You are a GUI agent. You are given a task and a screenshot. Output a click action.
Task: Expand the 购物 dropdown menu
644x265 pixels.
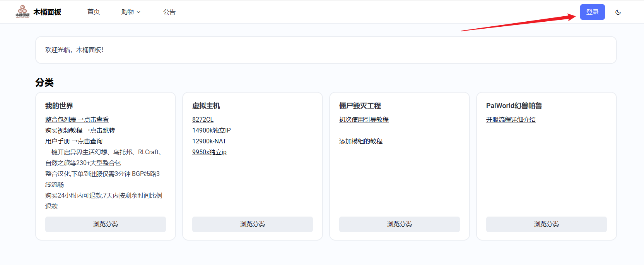(x=131, y=12)
